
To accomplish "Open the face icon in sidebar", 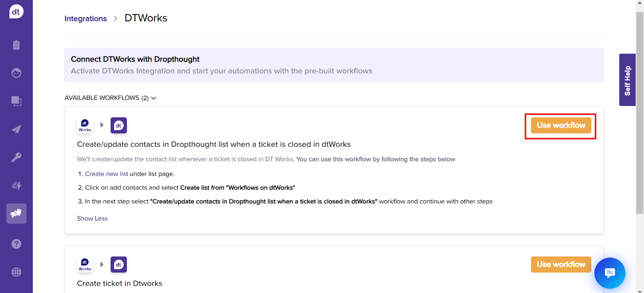I will (16, 73).
